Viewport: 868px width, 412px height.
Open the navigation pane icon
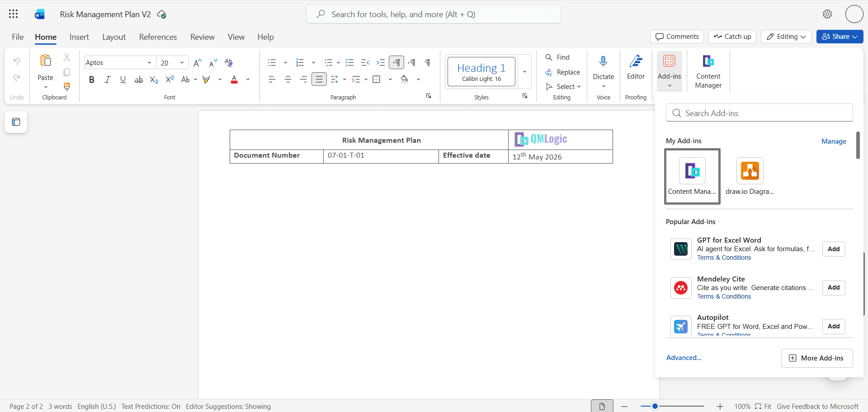[x=16, y=122]
